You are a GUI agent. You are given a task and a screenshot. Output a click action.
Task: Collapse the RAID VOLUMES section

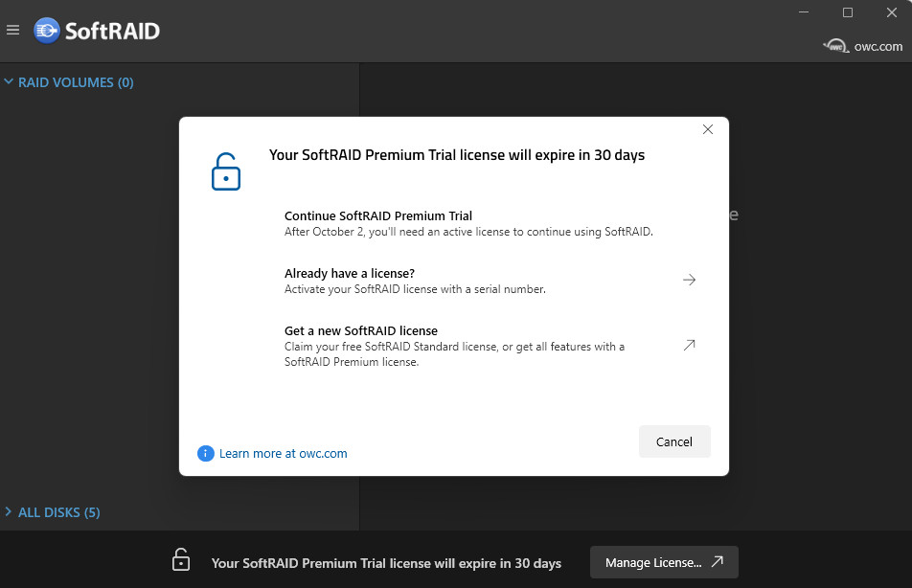8,82
